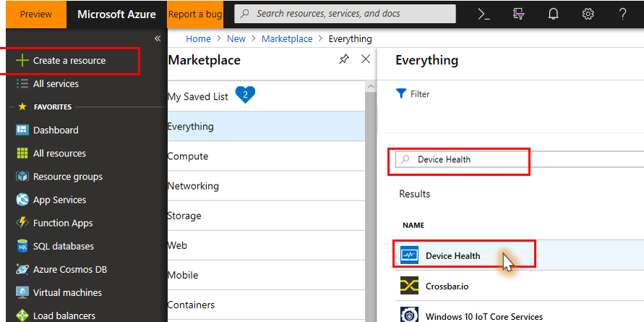Viewport: 644px width, 322px height.
Task: Open the notifications bell
Action: click(553, 14)
